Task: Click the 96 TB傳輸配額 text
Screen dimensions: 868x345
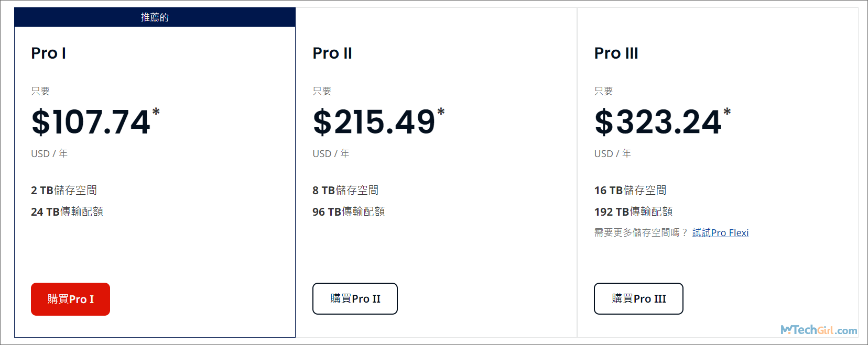Action: pos(349,212)
